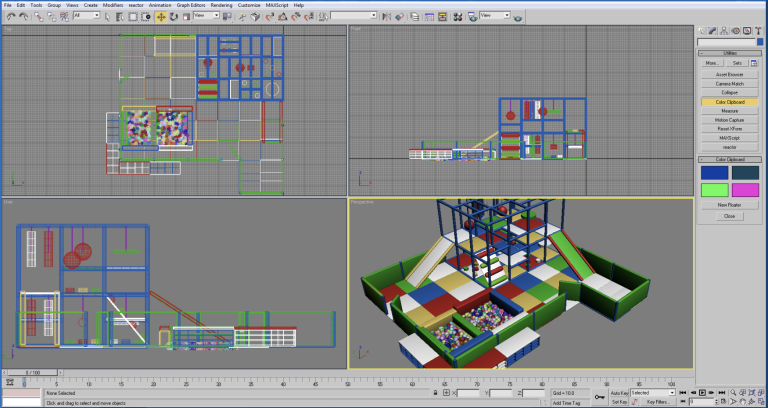Click the New Floater button
Screen dimensions: 768x408
(x=729, y=204)
